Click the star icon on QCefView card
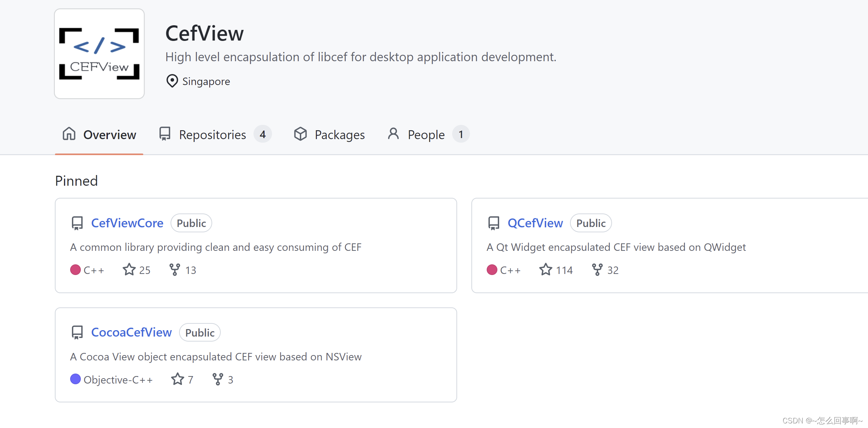This screenshot has width=868, height=428. click(x=545, y=270)
